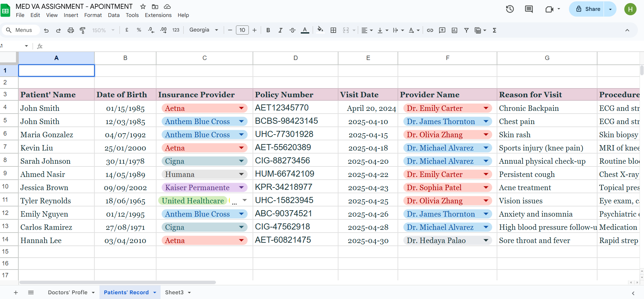Print the spreadsheet
Image resolution: width=644 pixels, height=299 pixels.
coord(71,30)
